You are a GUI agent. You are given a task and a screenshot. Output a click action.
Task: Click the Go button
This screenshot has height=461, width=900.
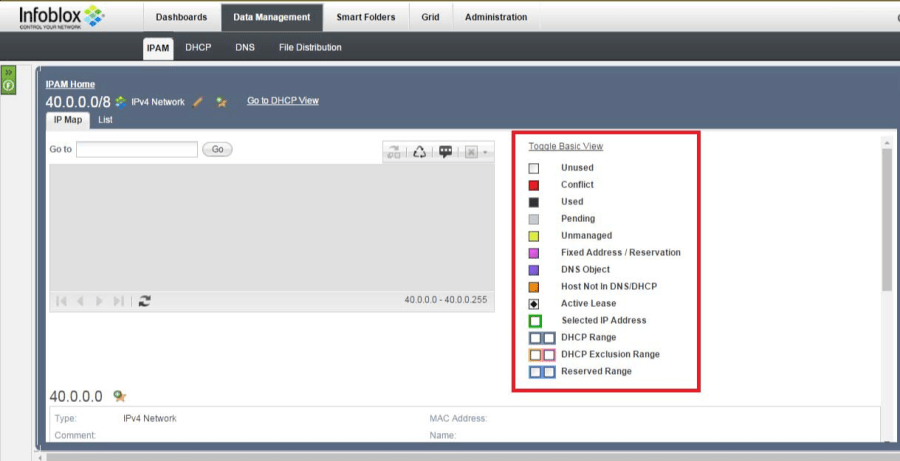218,149
